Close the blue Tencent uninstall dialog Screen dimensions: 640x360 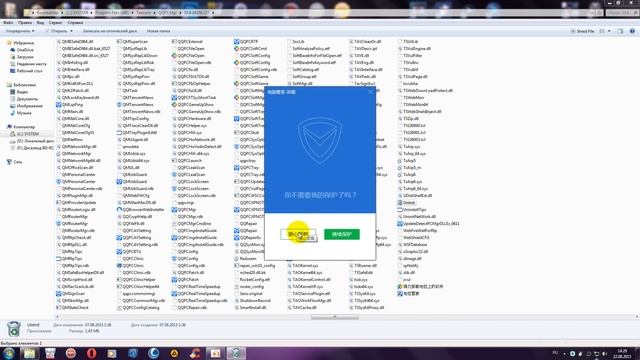370,92
